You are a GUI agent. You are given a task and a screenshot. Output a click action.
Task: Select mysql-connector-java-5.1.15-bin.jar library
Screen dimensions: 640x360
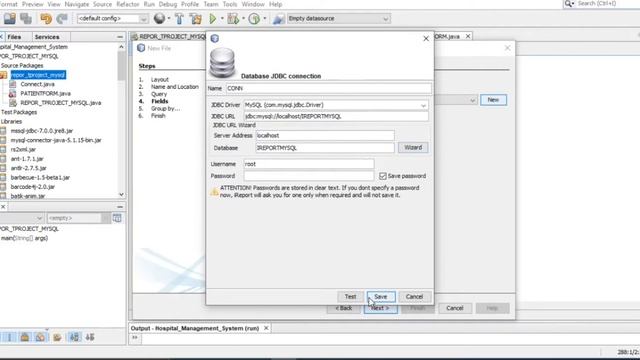pos(56,140)
